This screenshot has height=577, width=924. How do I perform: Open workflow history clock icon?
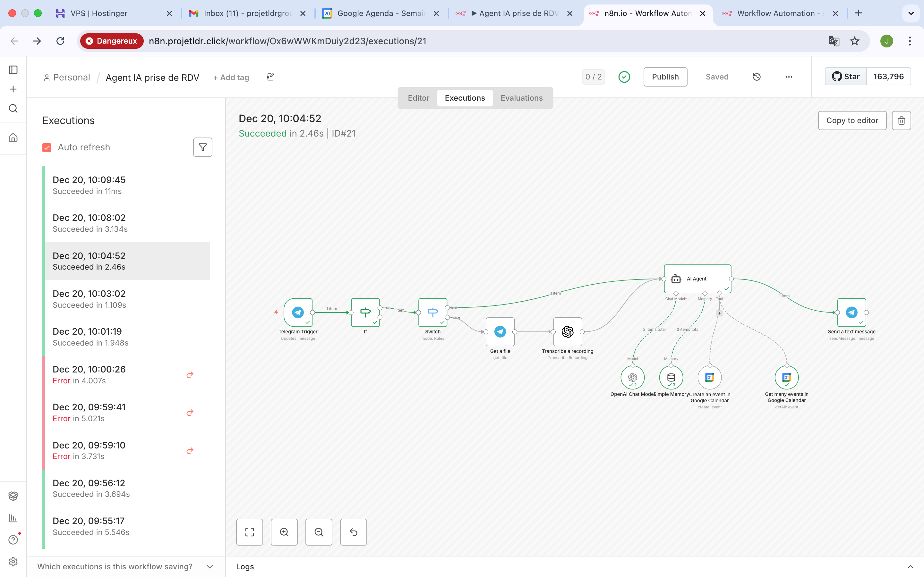pos(757,77)
